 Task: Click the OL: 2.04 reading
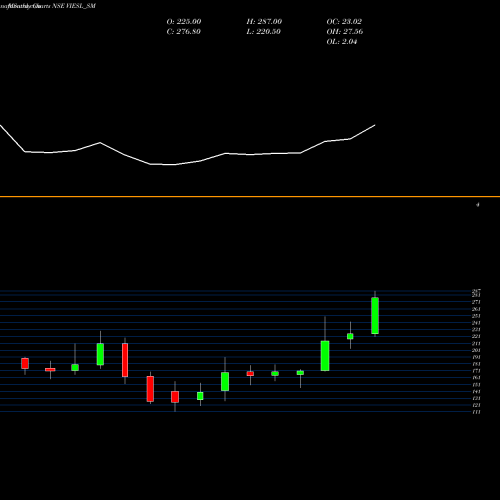pos(342,42)
